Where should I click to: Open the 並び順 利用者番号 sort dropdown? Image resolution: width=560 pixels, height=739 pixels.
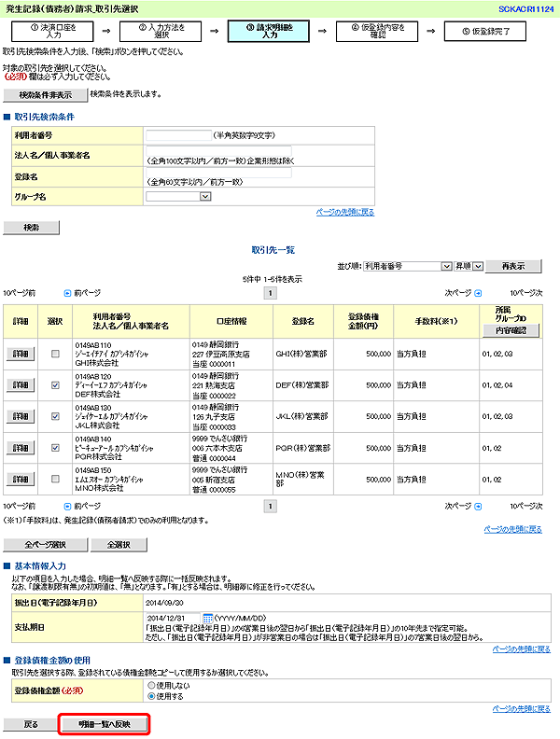tap(407, 266)
